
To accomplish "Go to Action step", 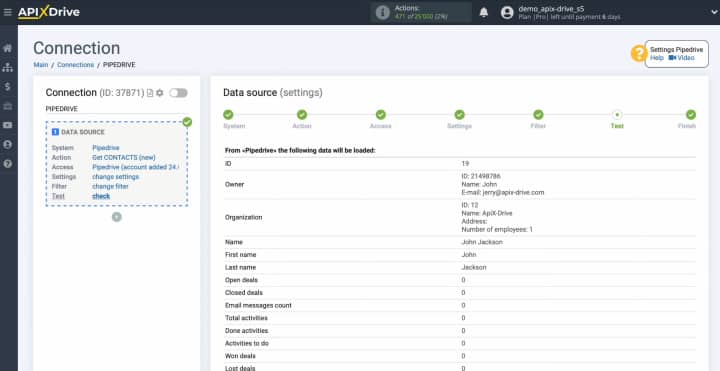I will (x=302, y=115).
